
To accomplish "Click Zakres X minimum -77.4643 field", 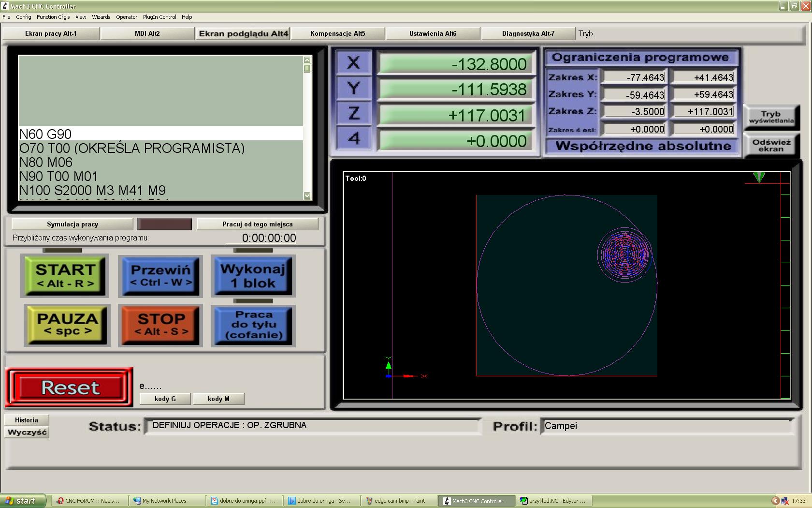I will (x=635, y=77).
